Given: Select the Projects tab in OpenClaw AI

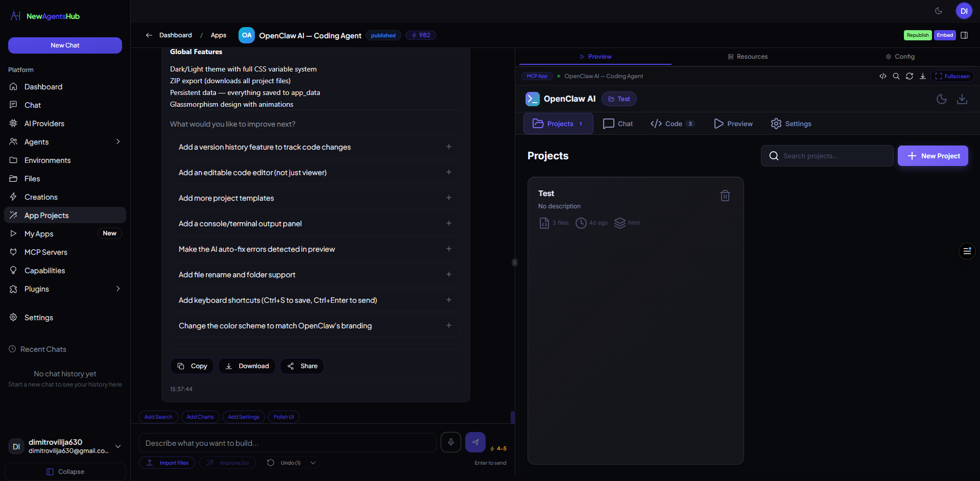Looking at the screenshot, I should (558, 124).
